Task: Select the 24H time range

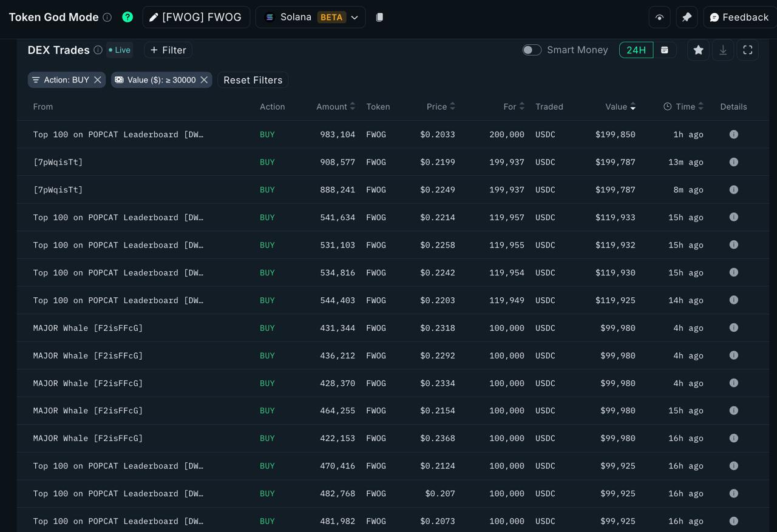Action: (636, 50)
